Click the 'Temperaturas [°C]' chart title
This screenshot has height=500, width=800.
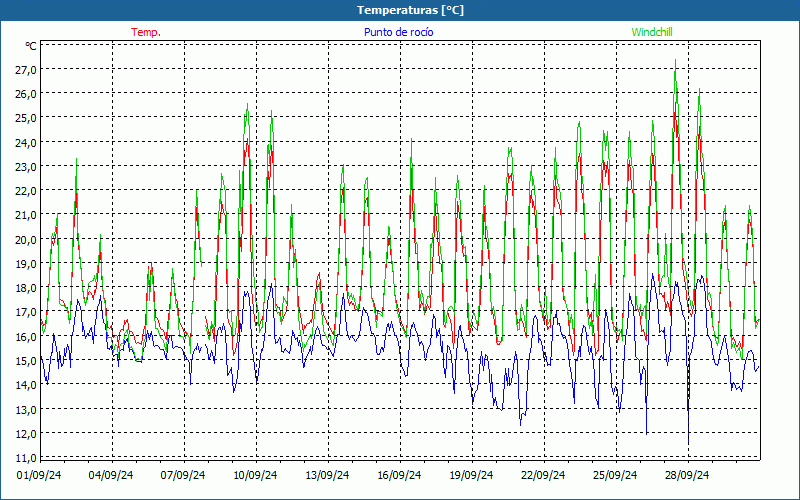pyautogui.click(x=410, y=10)
